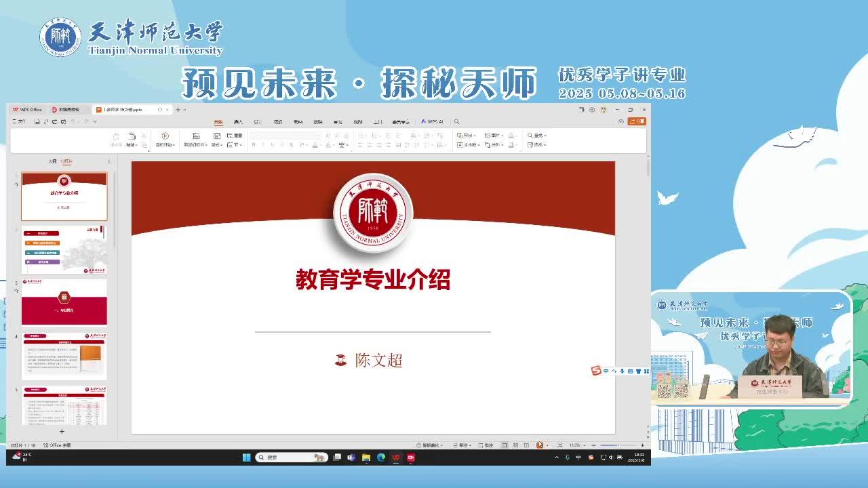Close the open pptx document tab
Viewport: 868px width, 488px height.
pos(167,110)
